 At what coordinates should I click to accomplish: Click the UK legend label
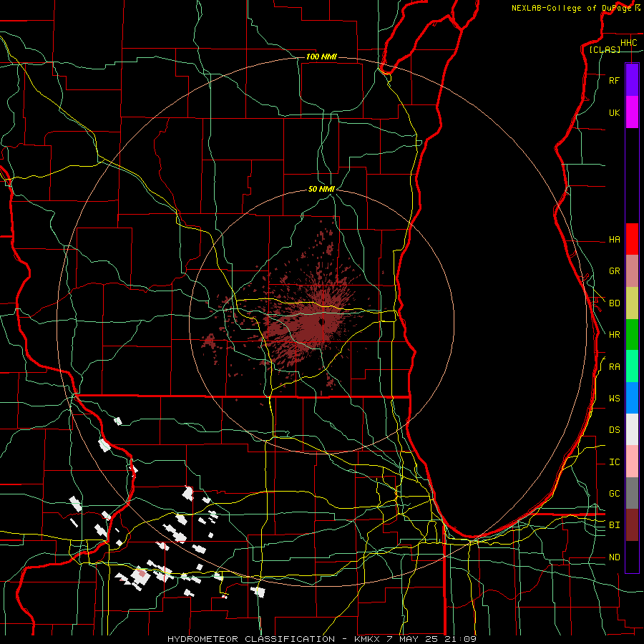614,112
